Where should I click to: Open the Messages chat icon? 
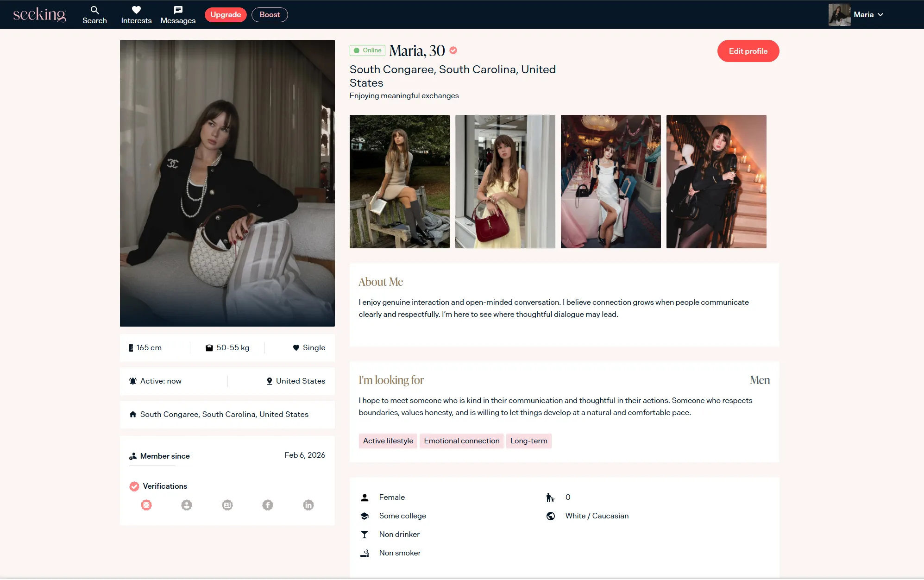[178, 10]
